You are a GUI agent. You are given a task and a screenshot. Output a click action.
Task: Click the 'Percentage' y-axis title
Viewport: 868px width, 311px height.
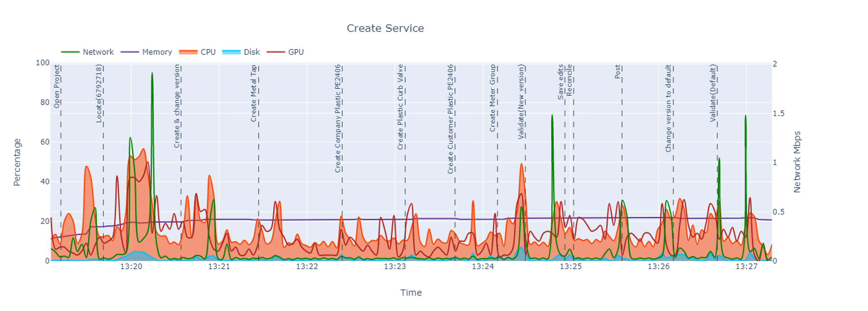(x=17, y=162)
